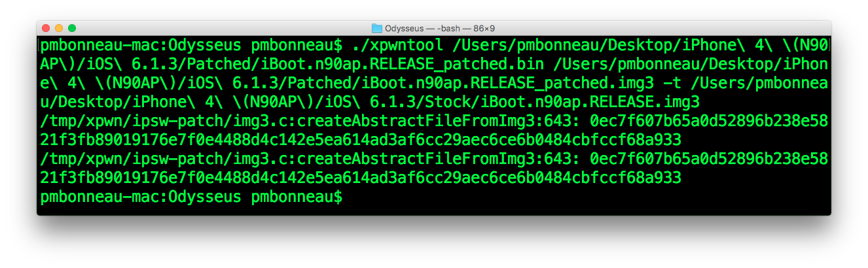Minimize the terminal with the yellow button

tap(59, 28)
